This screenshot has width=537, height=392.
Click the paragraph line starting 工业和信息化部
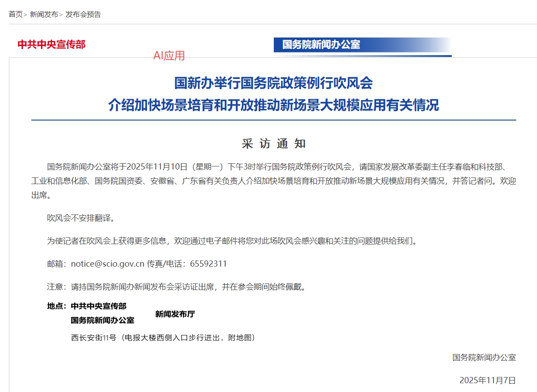tap(273, 181)
